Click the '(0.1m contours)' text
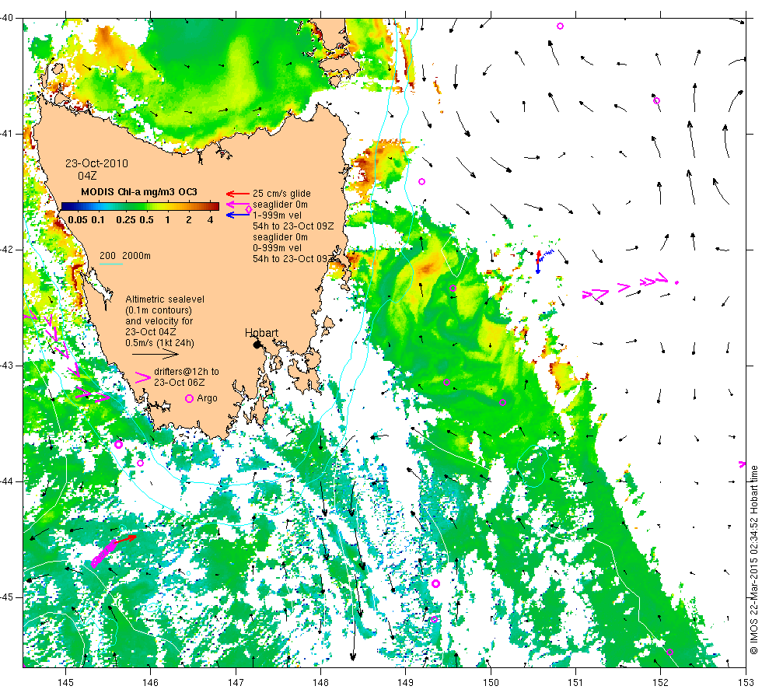This screenshot has width=762, height=700. coord(159,310)
